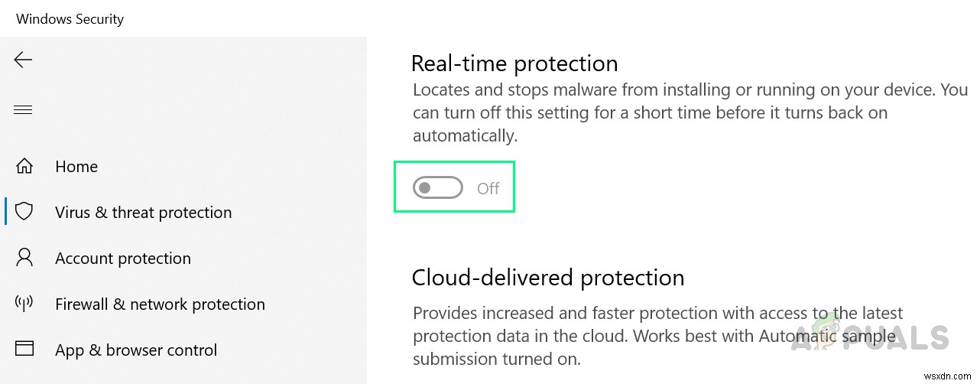Click the Cloud-delivered protection heading

pos(547,278)
